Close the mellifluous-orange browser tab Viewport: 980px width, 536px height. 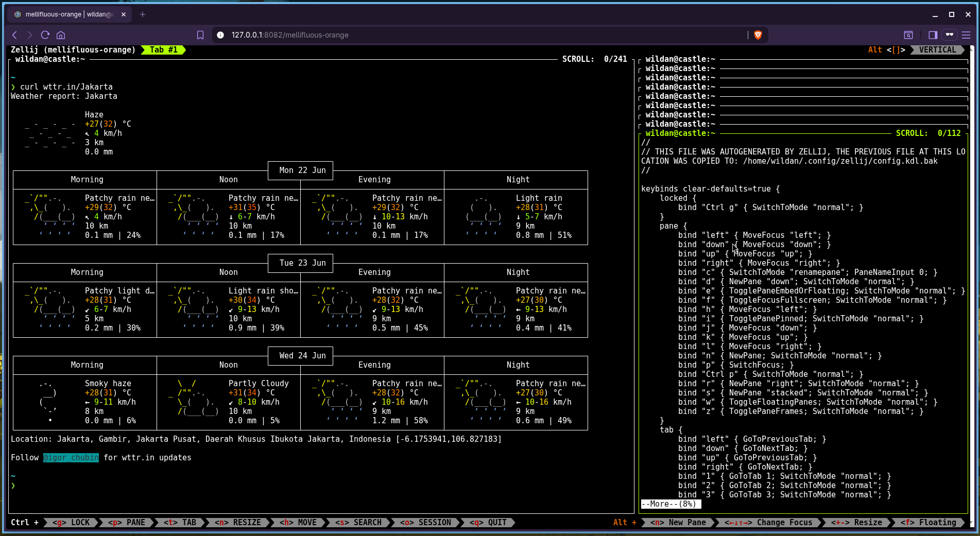[124, 14]
